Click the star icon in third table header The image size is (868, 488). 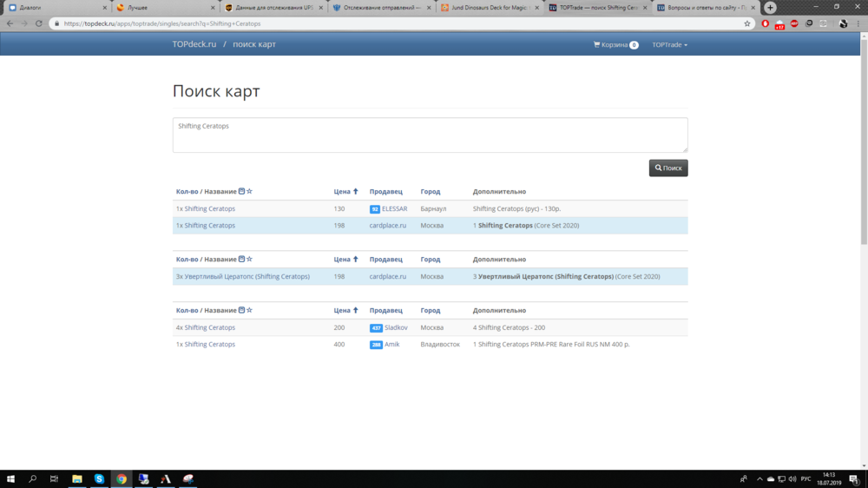249,310
